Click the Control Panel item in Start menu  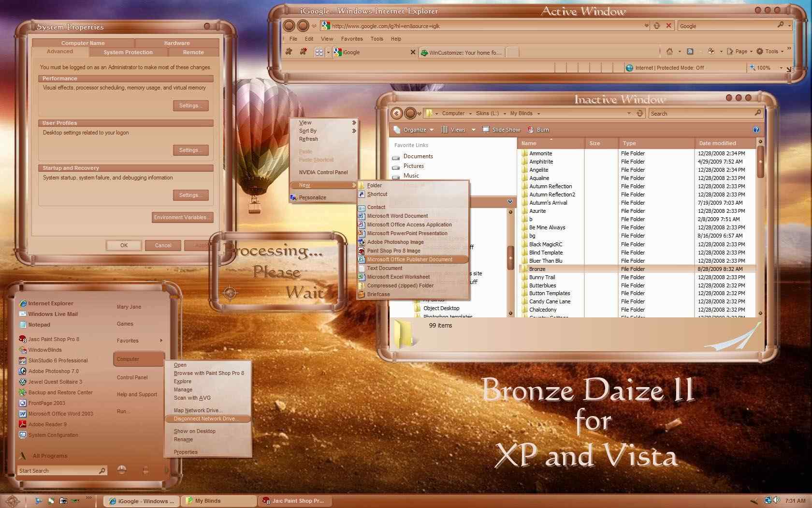132,377
